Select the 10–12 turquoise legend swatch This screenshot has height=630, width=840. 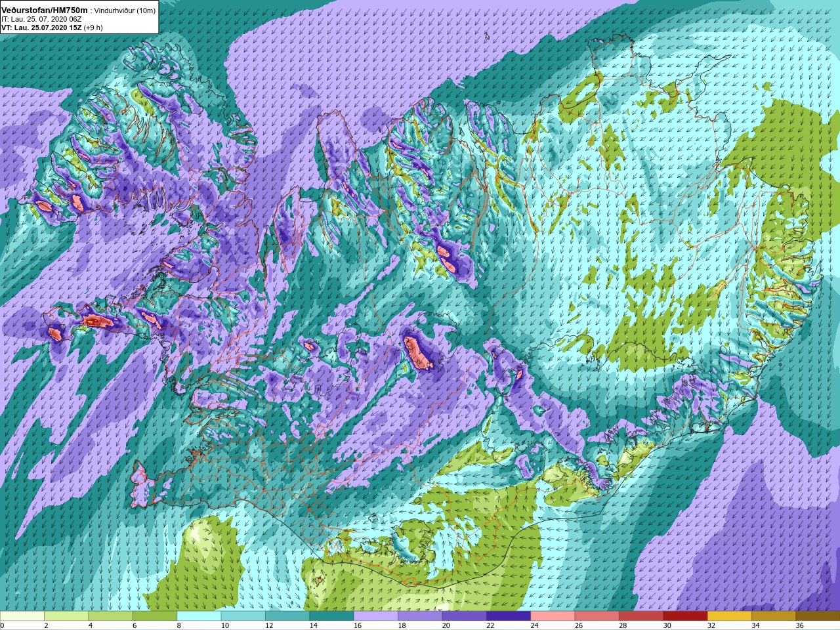243,616
